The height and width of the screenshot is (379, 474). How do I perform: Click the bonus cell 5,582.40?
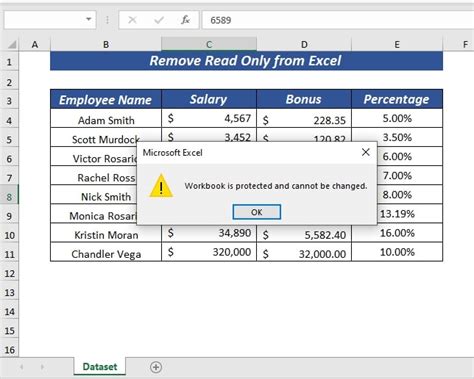pyautogui.click(x=304, y=234)
